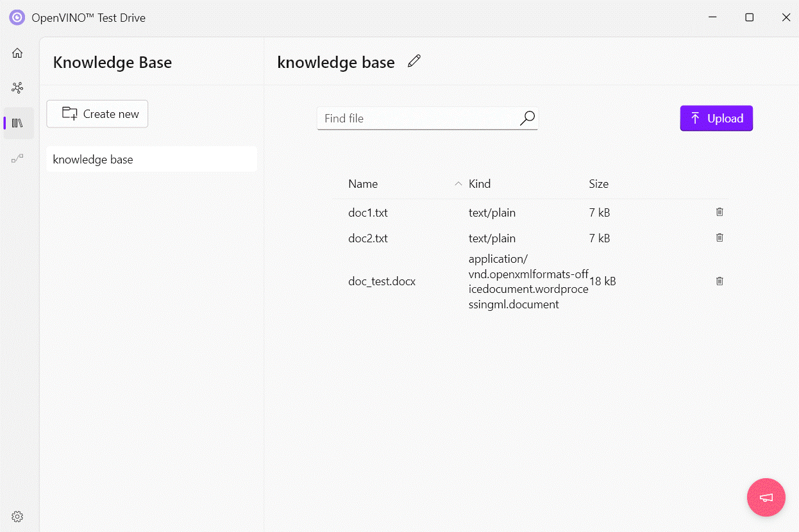
Task: Delete doc2.txt using trash icon
Action: 719,238
